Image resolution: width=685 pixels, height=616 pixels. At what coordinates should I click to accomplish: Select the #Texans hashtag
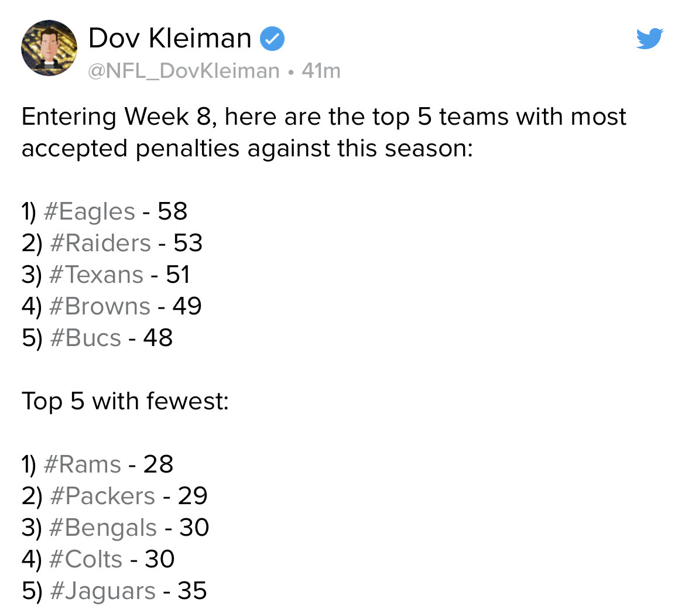97,275
